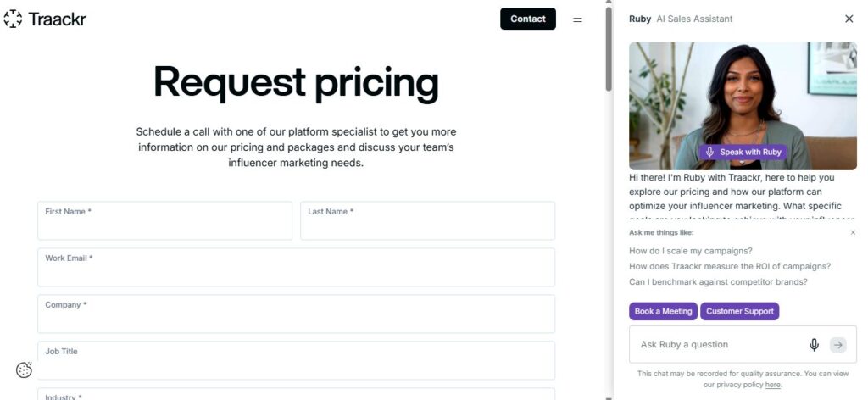Open the privacy policy 'here' link
The width and height of the screenshot is (868, 400).
pos(772,385)
